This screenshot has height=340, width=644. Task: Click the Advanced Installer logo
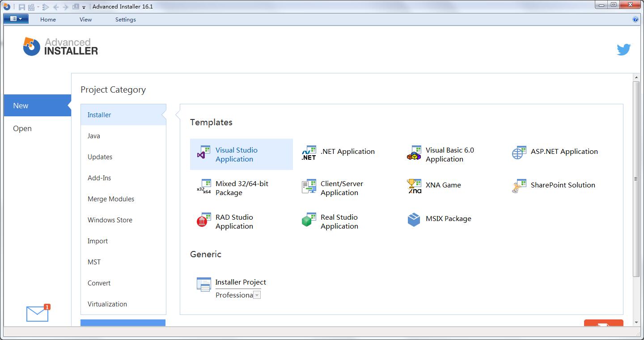coord(60,47)
